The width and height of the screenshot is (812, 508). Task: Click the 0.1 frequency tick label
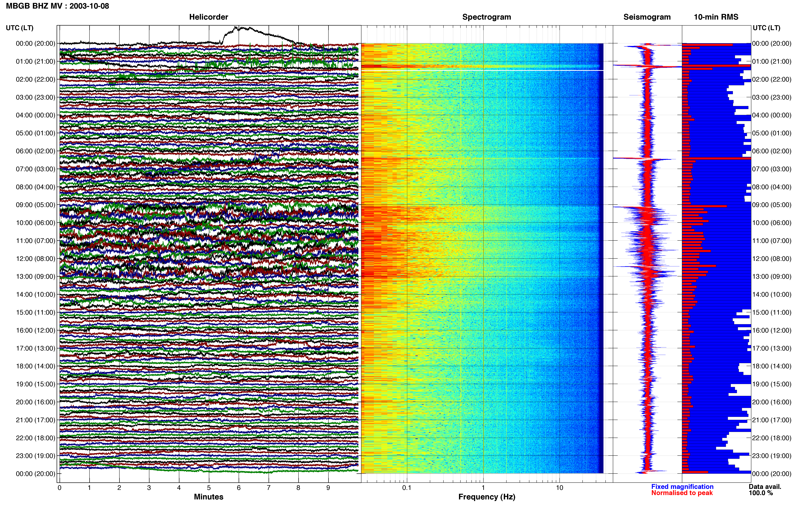pos(407,488)
